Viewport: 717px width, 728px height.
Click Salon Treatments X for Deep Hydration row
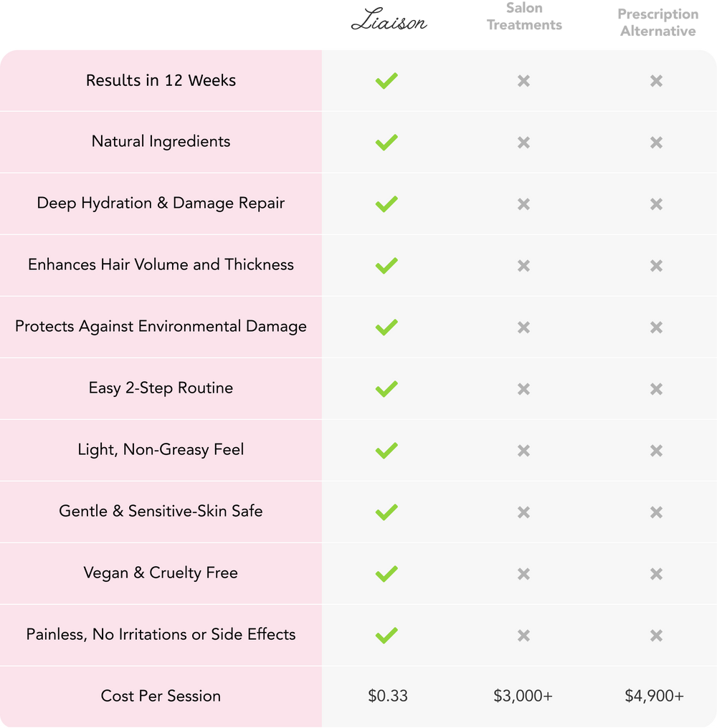[x=523, y=204]
